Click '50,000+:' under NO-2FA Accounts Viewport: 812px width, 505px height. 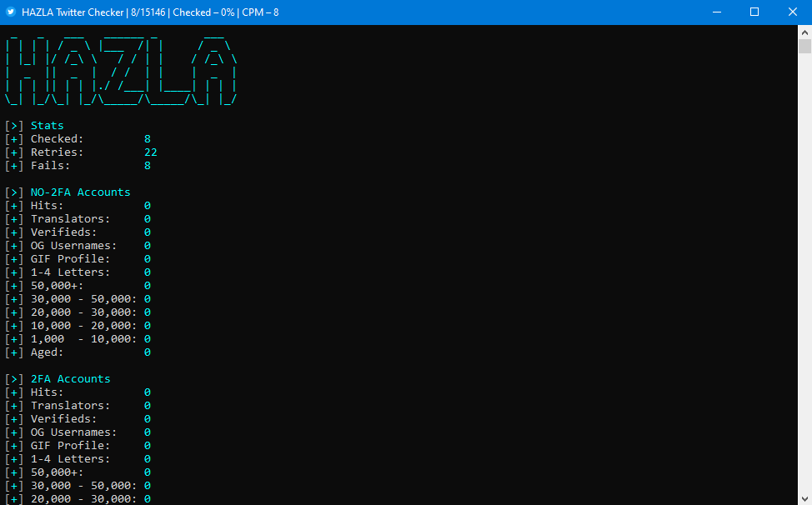pyautogui.click(x=57, y=286)
